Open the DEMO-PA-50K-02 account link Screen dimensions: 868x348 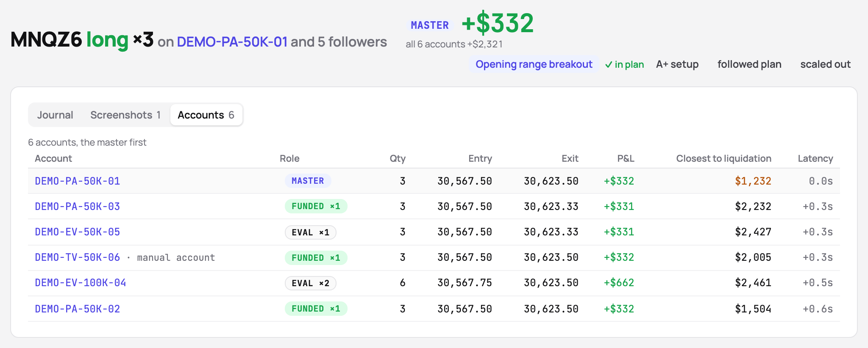(x=78, y=309)
